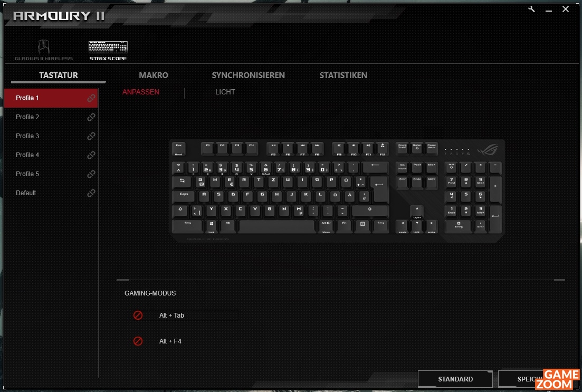The height and width of the screenshot is (392, 582).
Task: Toggle the Alt + Tab block in Gaming-Modus
Action: click(138, 315)
